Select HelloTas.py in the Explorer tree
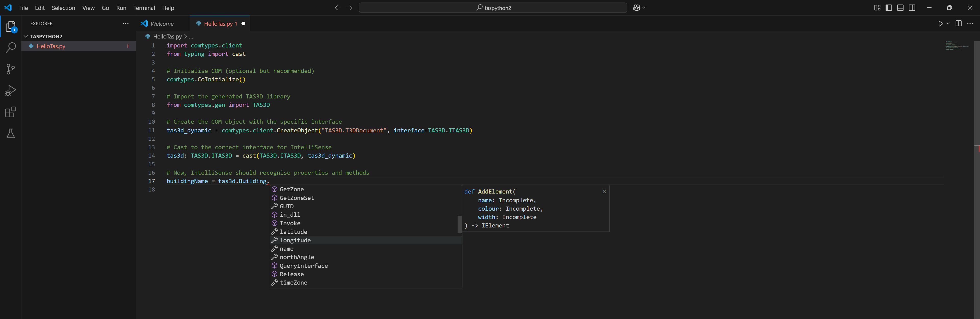The image size is (980, 319). tap(79, 46)
